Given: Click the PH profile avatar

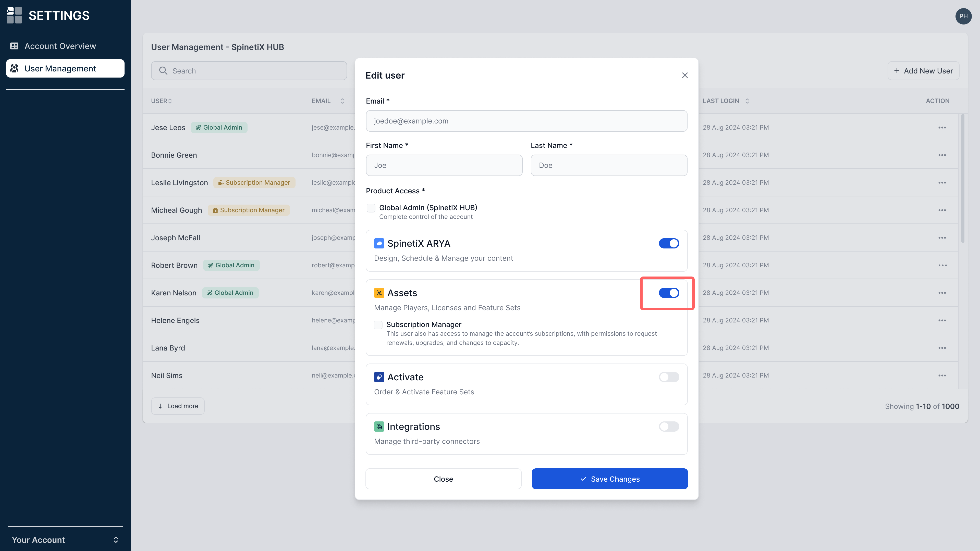Looking at the screenshot, I should pos(963,16).
